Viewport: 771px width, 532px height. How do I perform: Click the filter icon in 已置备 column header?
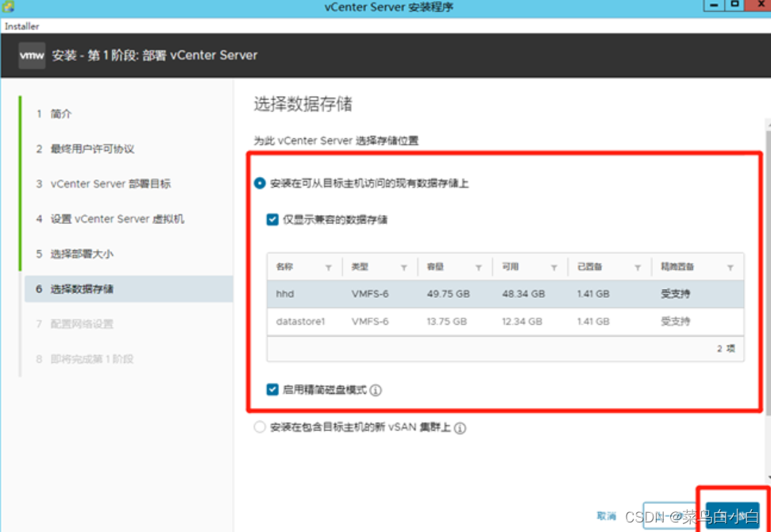point(638,268)
